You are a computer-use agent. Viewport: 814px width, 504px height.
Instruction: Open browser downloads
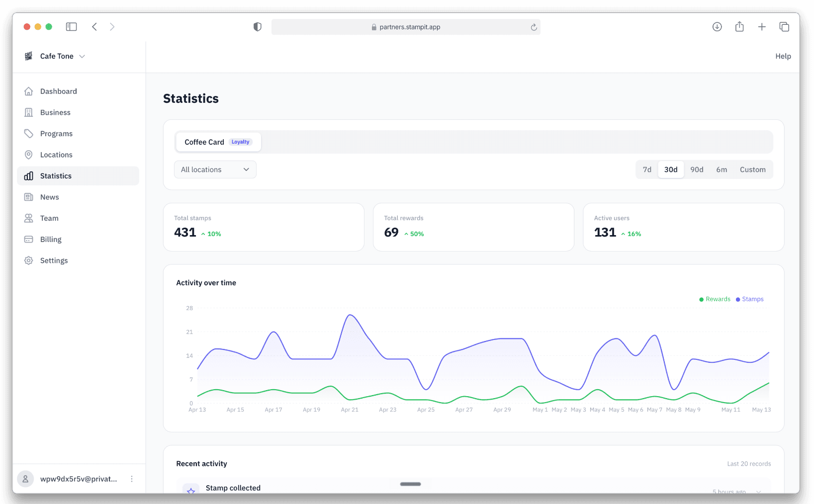coord(717,27)
